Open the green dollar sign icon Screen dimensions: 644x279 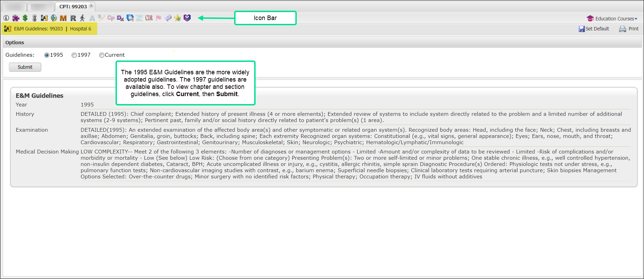tap(25, 18)
